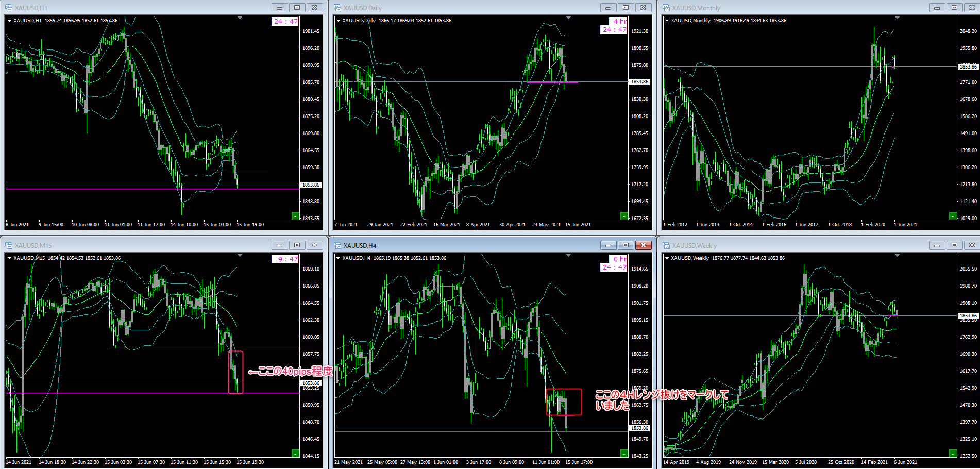Viewport: 980px width, 469px height.
Task: Click the chart shift triangle atop H1 chart
Action: click(x=240, y=18)
